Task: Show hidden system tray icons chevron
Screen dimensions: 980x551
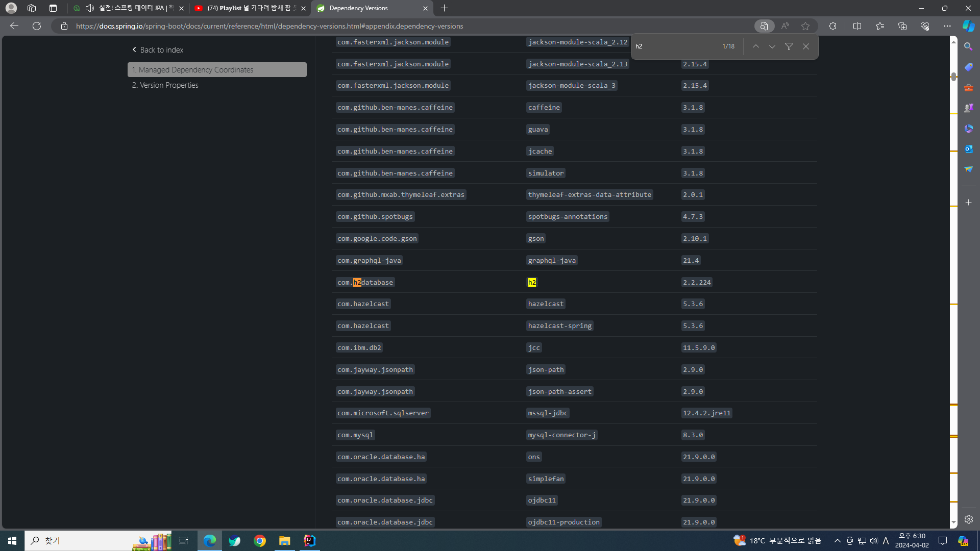Action: 837,541
